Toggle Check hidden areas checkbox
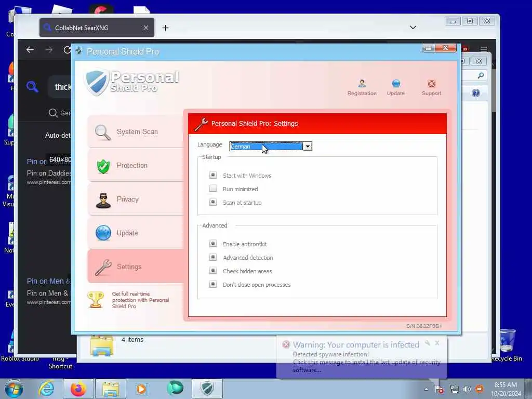The height and width of the screenshot is (399, 532). pos(212,271)
